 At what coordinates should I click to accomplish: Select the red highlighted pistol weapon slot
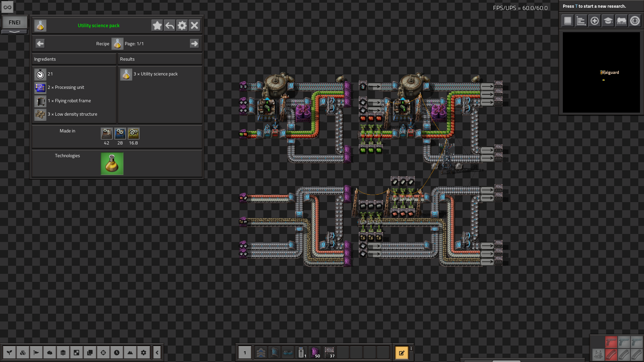point(611,342)
